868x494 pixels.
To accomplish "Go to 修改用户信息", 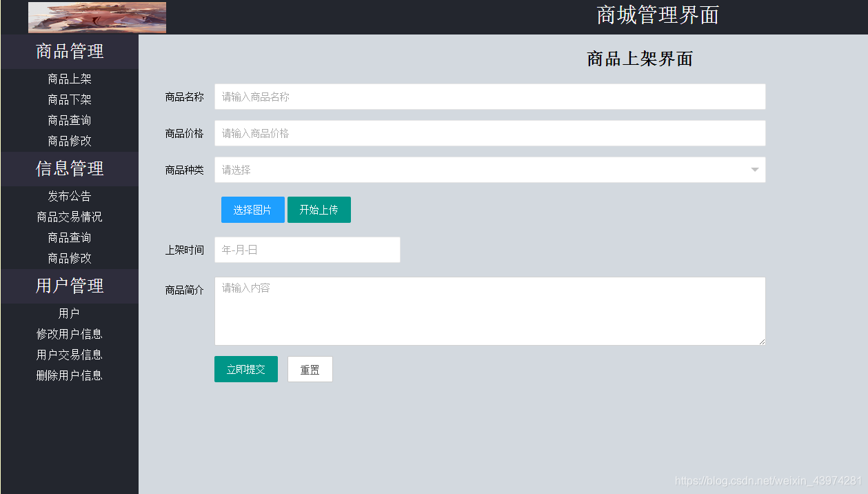I will pyautogui.click(x=70, y=335).
